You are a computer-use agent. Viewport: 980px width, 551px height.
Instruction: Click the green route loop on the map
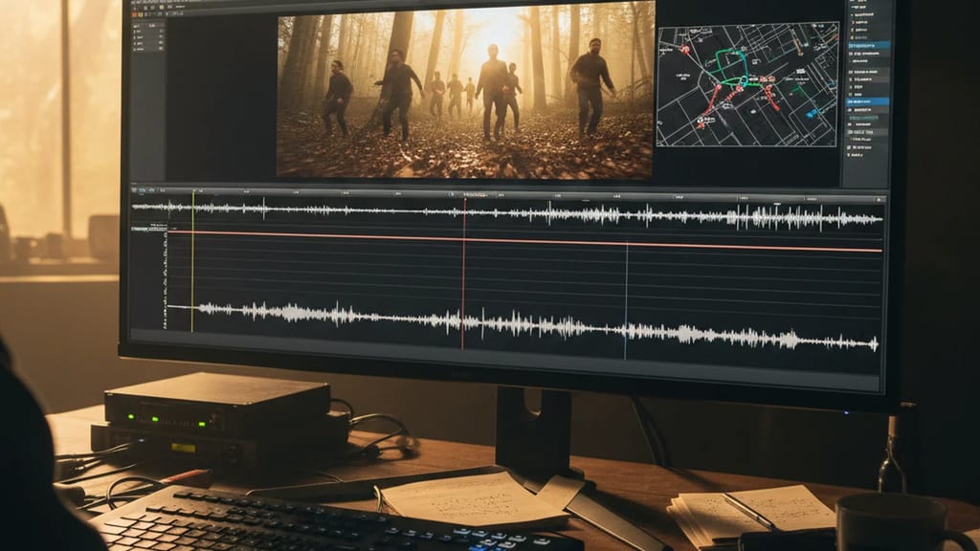[x=730, y=68]
